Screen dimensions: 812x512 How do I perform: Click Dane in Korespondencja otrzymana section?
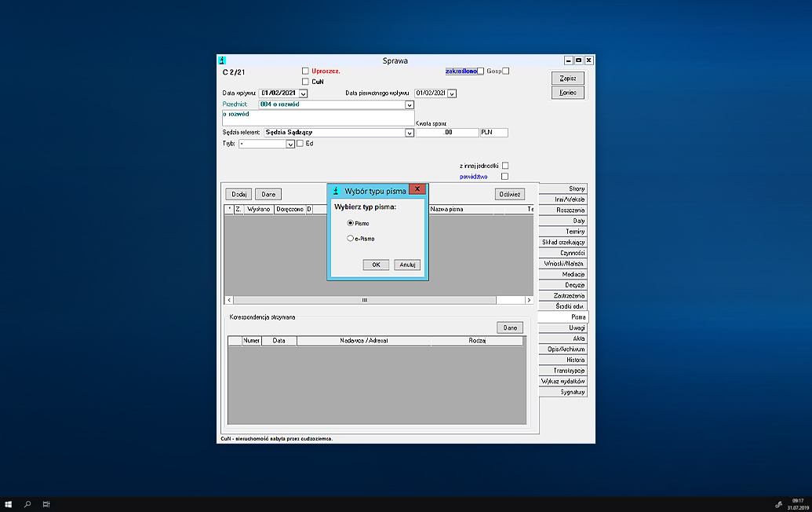[510, 327]
